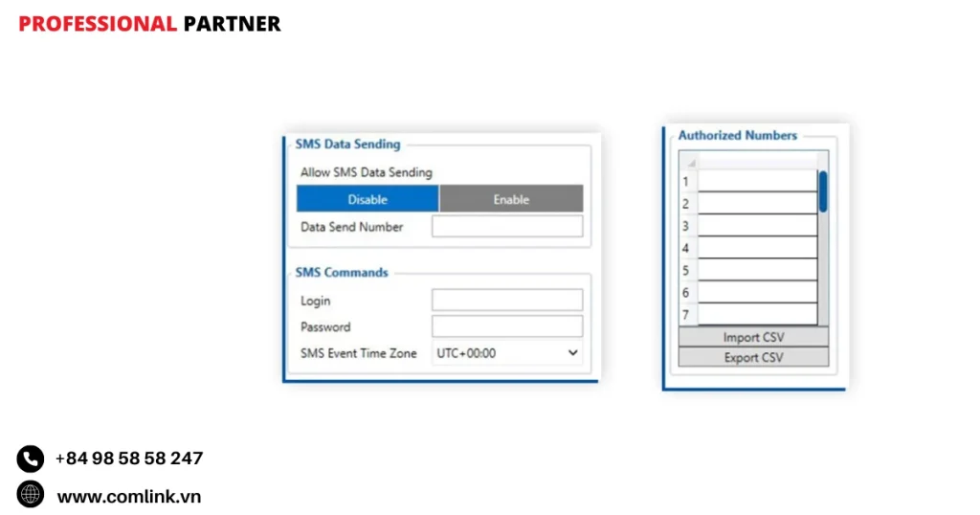Select Authorized Numbers row 1 cell
This screenshot has height=515, width=980.
[x=756, y=181]
